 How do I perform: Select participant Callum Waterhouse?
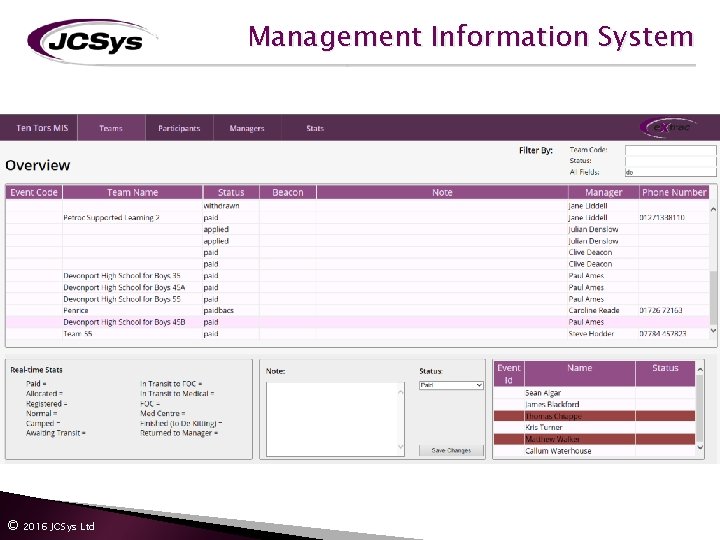pyautogui.click(x=594, y=451)
